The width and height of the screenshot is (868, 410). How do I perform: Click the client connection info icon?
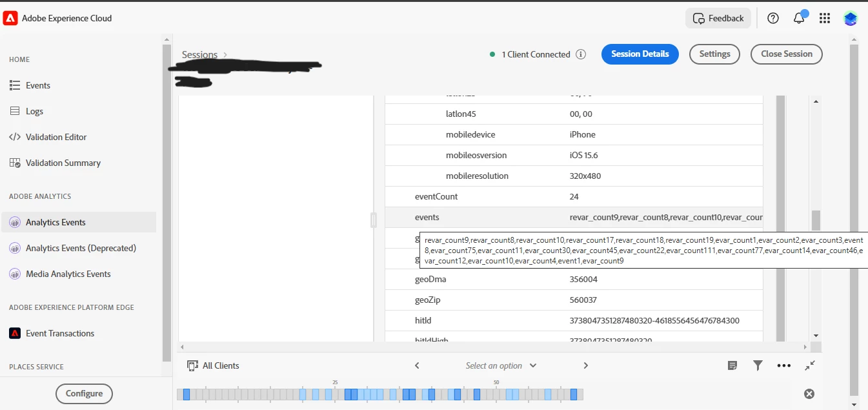click(581, 54)
